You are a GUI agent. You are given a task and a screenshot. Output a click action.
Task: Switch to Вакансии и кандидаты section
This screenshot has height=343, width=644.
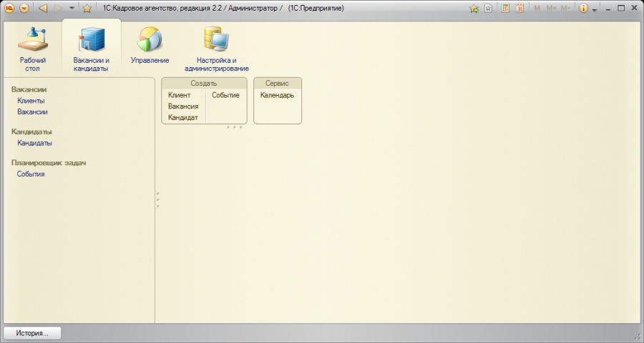click(91, 49)
